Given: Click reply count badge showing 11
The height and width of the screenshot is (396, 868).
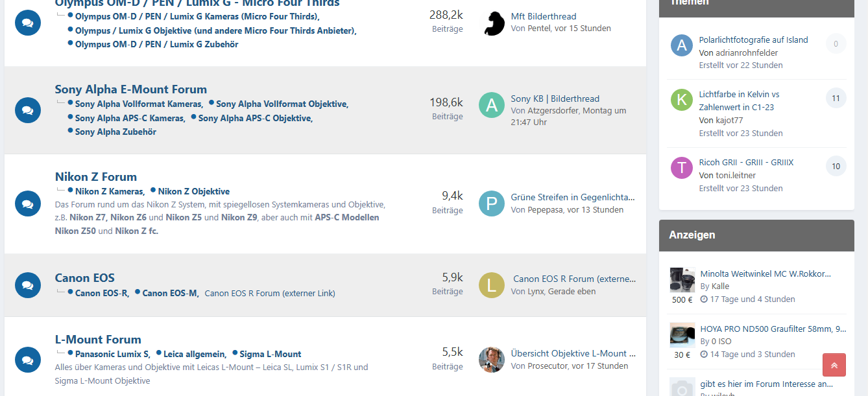Looking at the screenshot, I should tap(835, 99).
